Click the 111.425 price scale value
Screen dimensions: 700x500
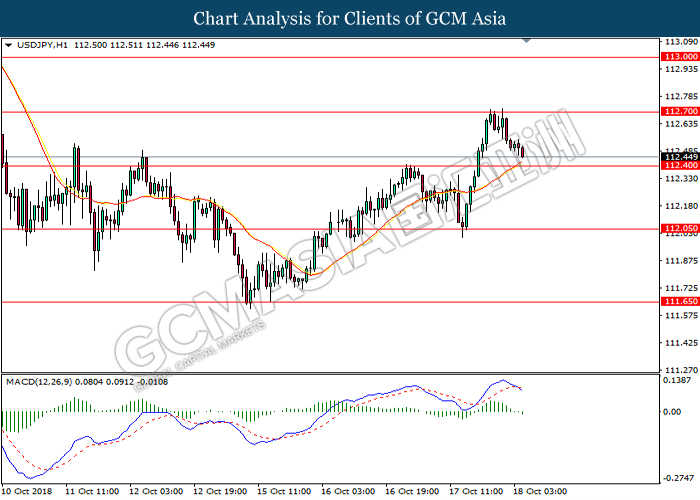pyautogui.click(x=681, y=343)
